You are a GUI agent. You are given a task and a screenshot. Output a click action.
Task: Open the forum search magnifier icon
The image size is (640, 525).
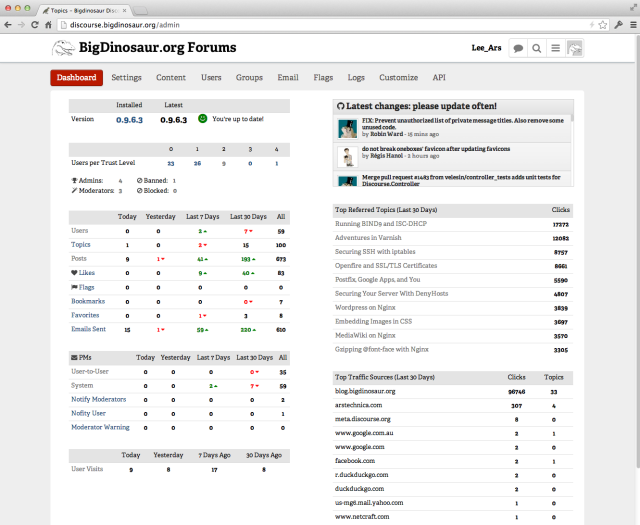pos(537,48)
